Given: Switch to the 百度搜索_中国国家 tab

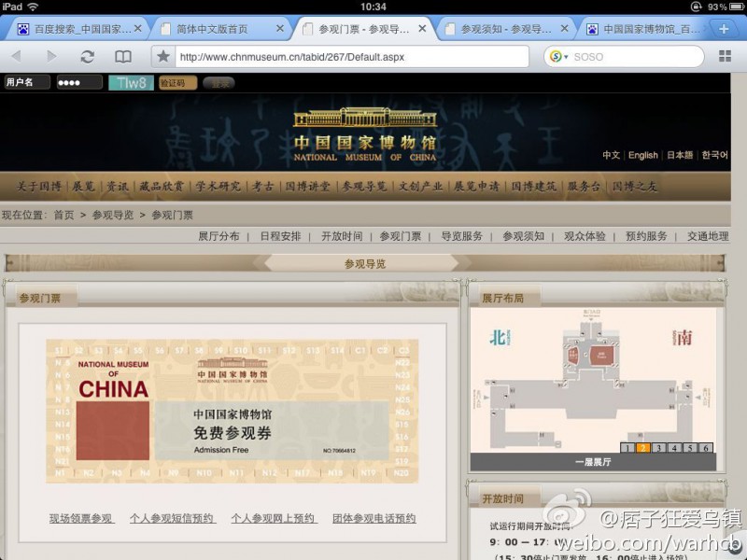Looking at the screenshot, I should 77,29.
